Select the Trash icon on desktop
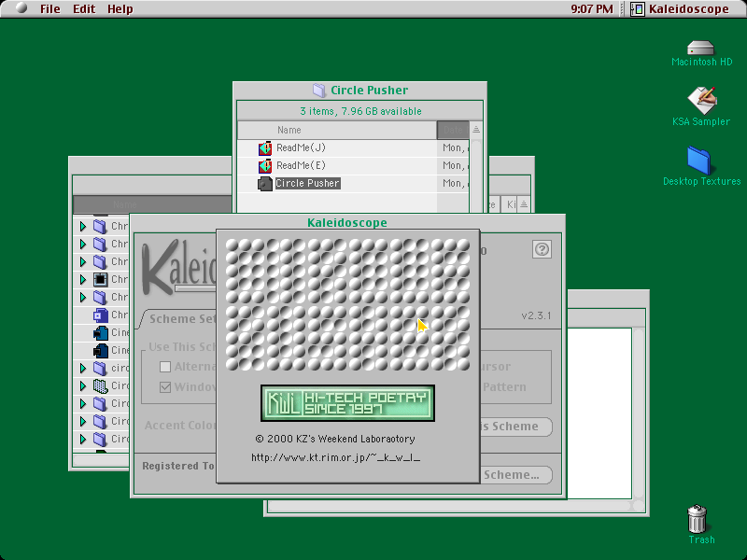The height and width of the screenshot is (560, 747). point(697,519)
